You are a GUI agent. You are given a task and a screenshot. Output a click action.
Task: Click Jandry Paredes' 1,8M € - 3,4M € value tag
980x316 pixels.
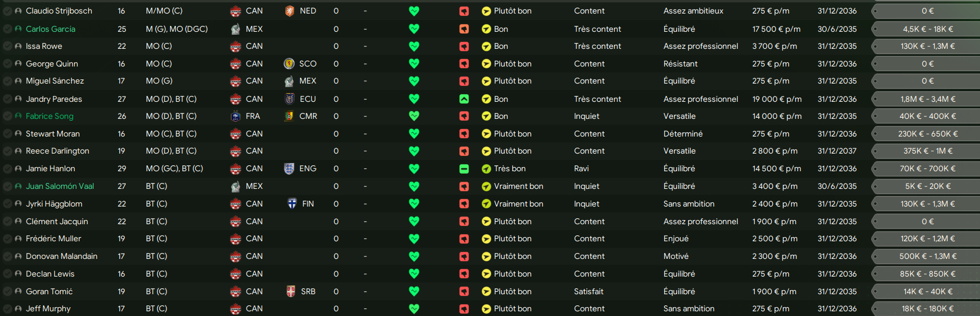(x=928, y=99)
